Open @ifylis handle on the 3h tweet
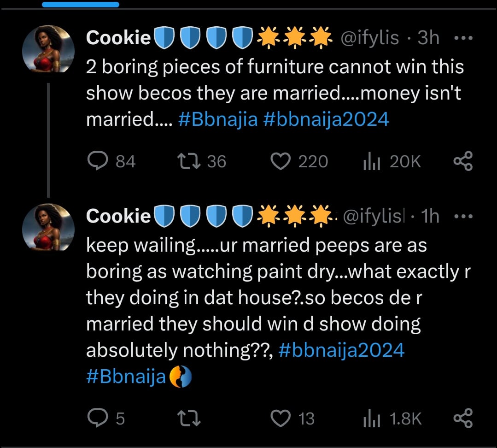The width and height of the screenshot is (497, 448). pos(369,38)
